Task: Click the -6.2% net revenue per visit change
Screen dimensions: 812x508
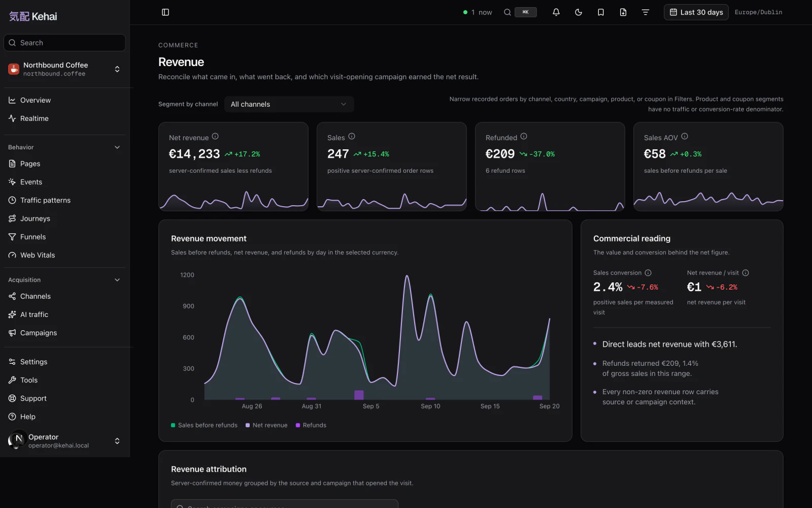Action: [x=722, y=287]
